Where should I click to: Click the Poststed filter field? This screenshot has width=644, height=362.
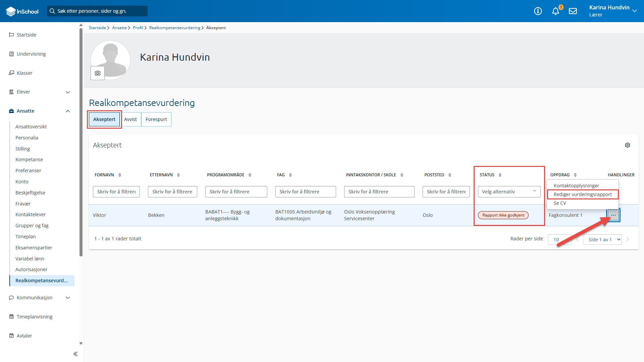pyautogui.click(x=446, y=192)
